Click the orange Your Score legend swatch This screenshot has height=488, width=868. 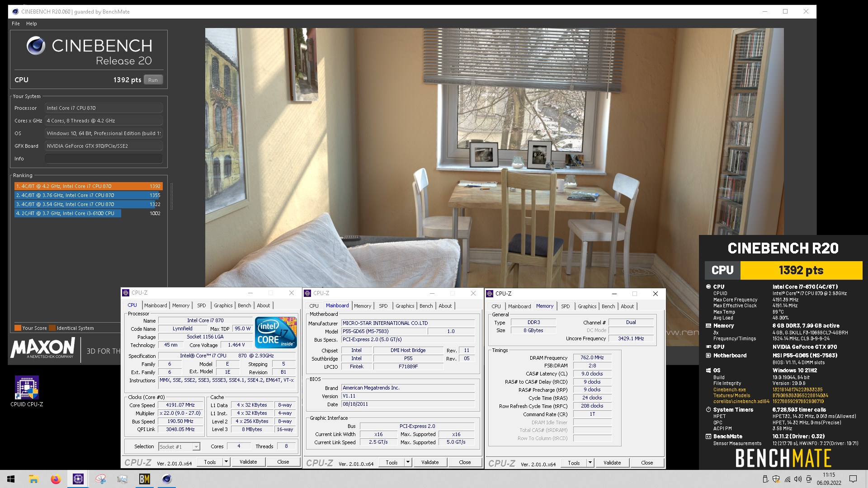[18, 328]
